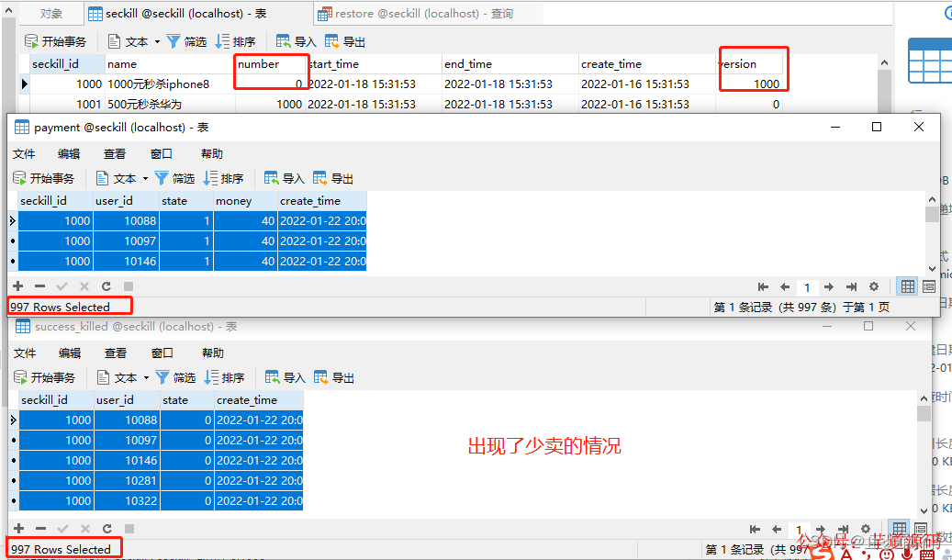
Task: Select the name column header in seckill table
Action: pos(170,63)
